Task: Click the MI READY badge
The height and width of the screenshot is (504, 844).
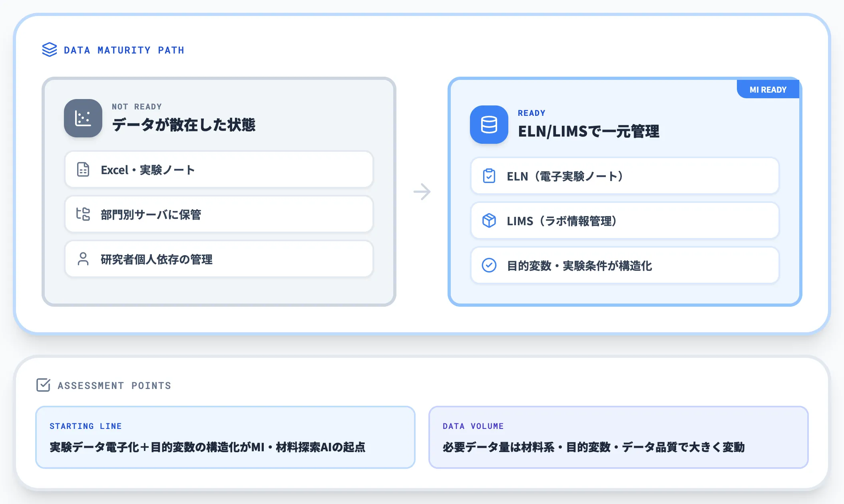Action: point(768,89)
